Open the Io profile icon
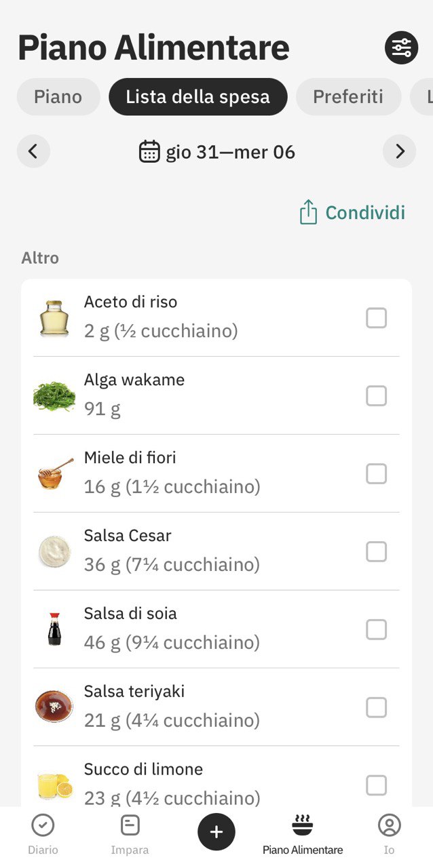Image resolution: width=433 pixels, height=868 pixels. (390, 825)
